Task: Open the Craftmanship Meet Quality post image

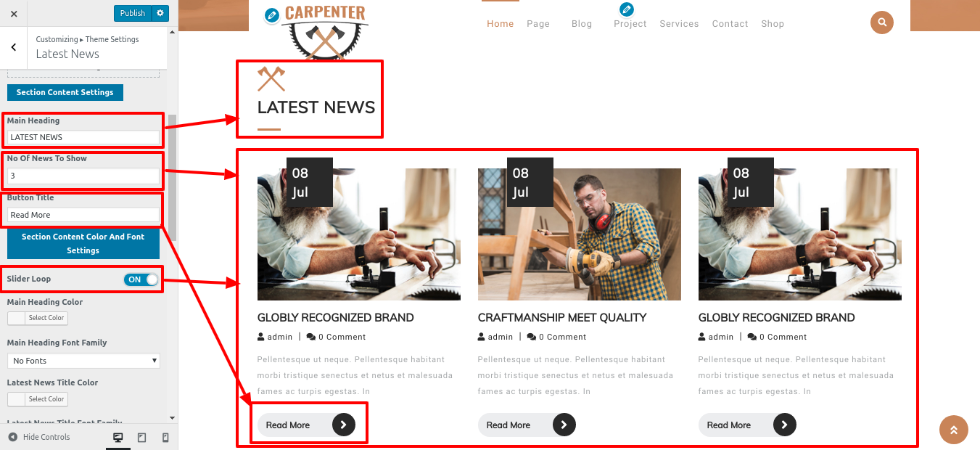Action: pos(580,234)
